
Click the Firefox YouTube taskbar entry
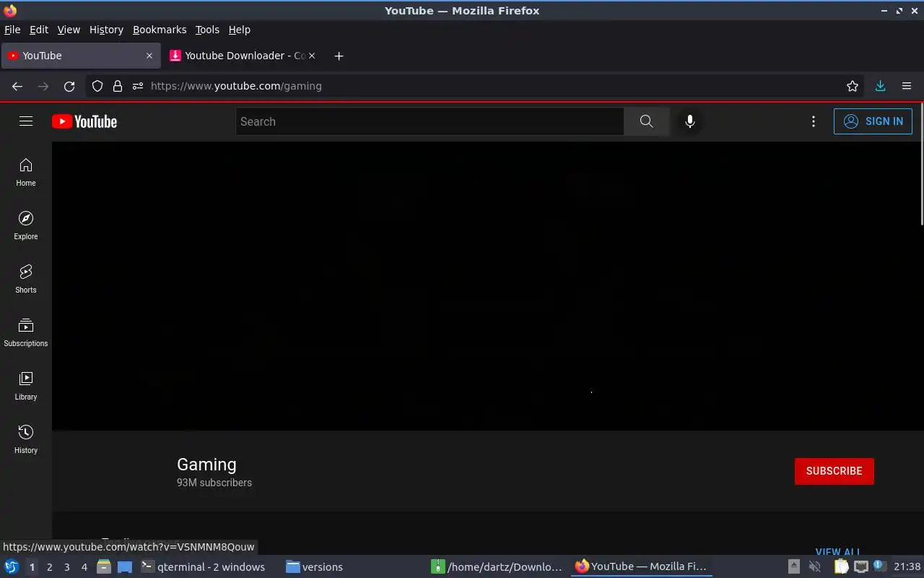641,567
